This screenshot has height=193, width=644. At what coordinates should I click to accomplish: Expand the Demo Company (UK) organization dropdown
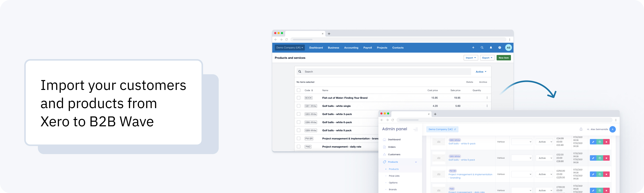click(x=289, y=47)
